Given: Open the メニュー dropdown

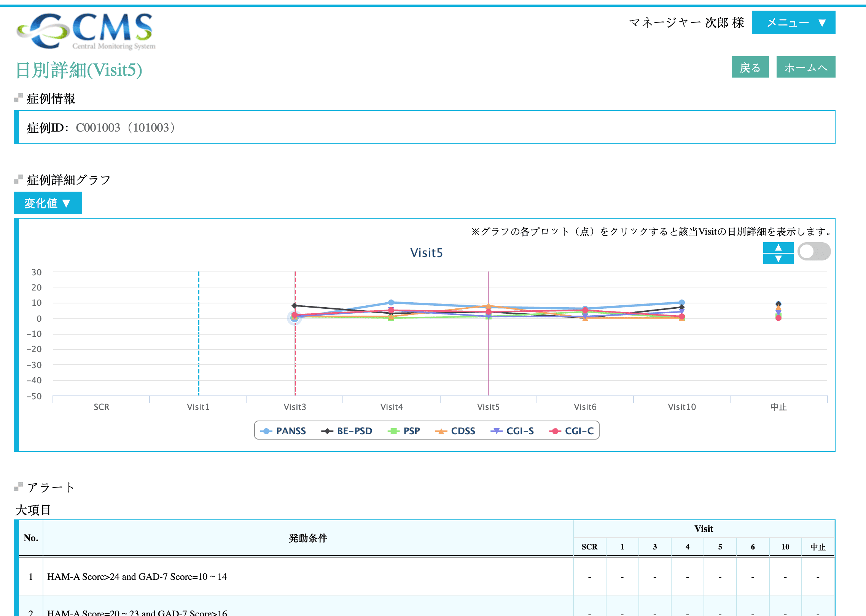Looking at the screenshot, I should (x=793, y=23).
